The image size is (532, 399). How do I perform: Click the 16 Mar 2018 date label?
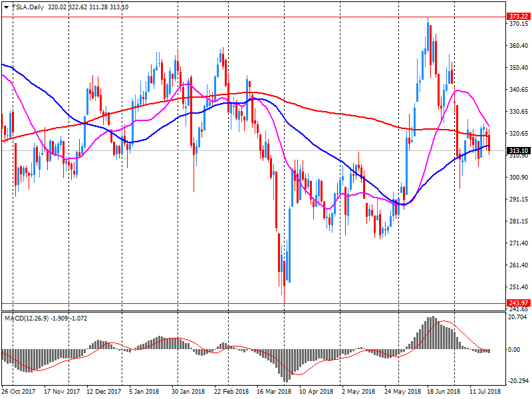[274, 392]
